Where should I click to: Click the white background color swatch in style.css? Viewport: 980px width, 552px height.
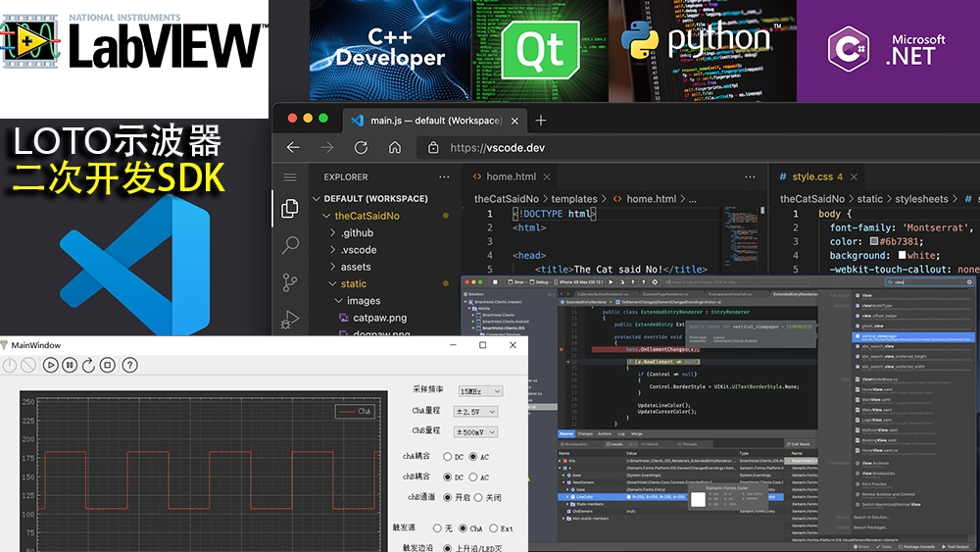click(902, 255)
